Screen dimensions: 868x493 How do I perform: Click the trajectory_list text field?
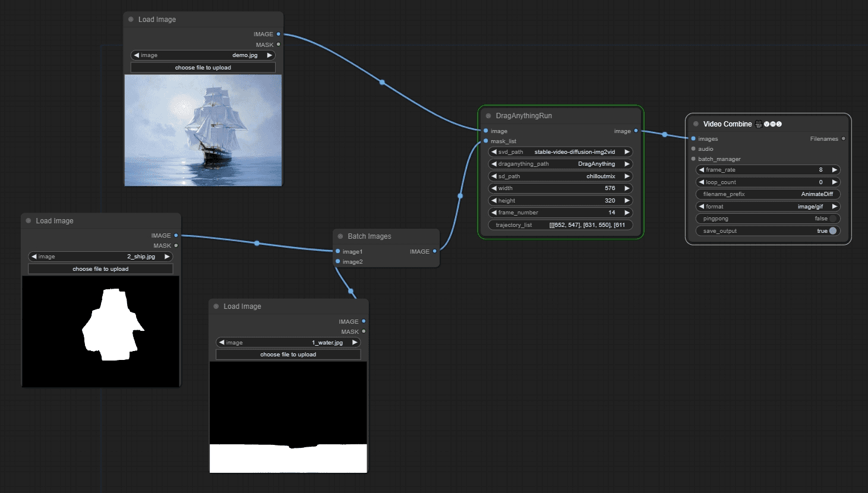coord(560,225)
